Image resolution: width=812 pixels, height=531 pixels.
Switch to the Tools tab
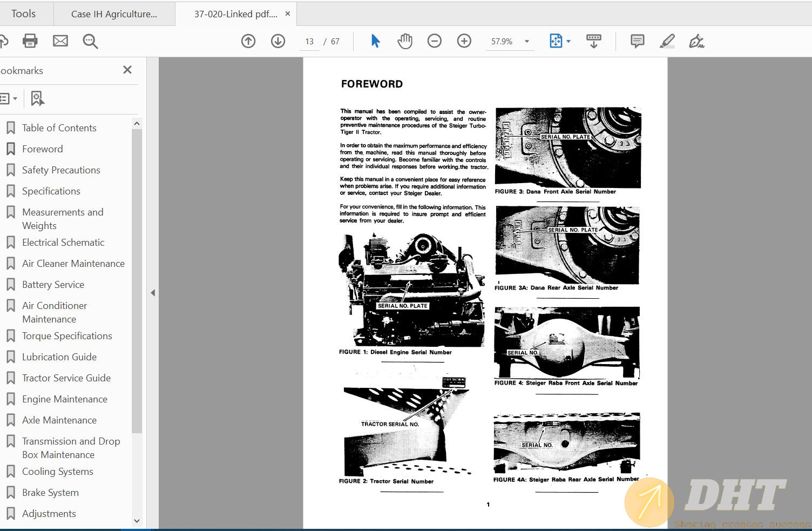pos(24,14)
